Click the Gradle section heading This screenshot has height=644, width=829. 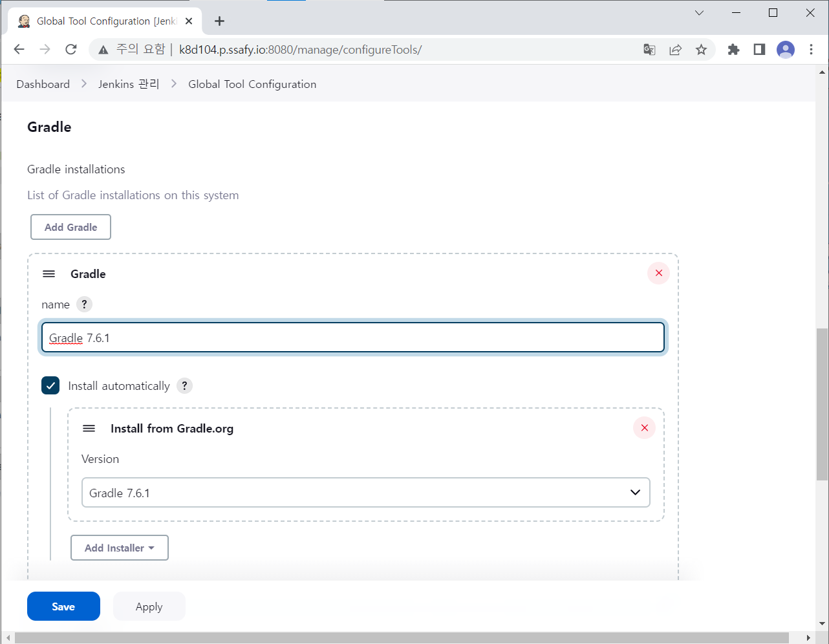(49, 127)
